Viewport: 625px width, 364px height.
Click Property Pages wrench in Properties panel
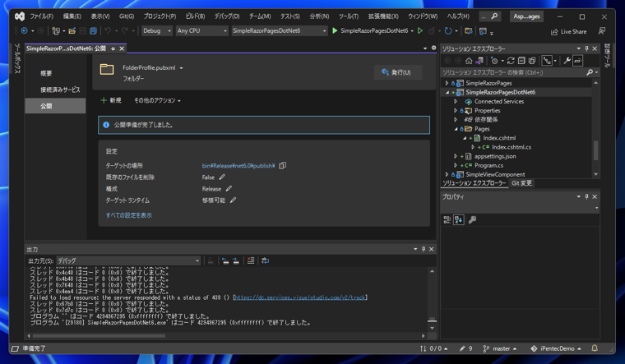(x=472, y=220)
